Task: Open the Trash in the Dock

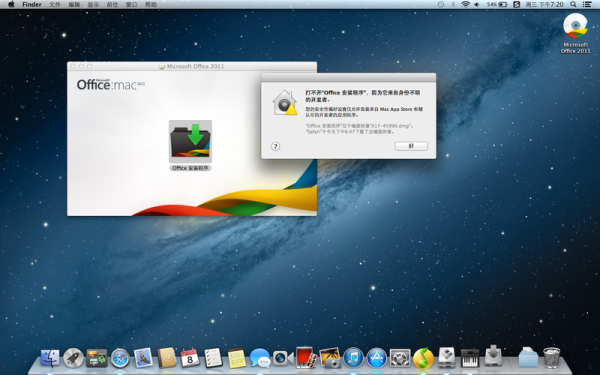Action: pos(551,357)
